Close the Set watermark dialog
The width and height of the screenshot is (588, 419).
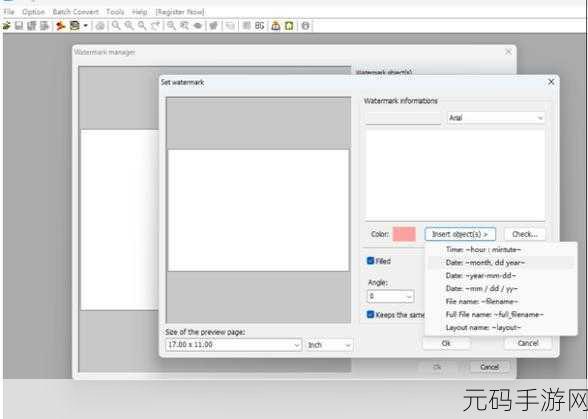[551, 82]
